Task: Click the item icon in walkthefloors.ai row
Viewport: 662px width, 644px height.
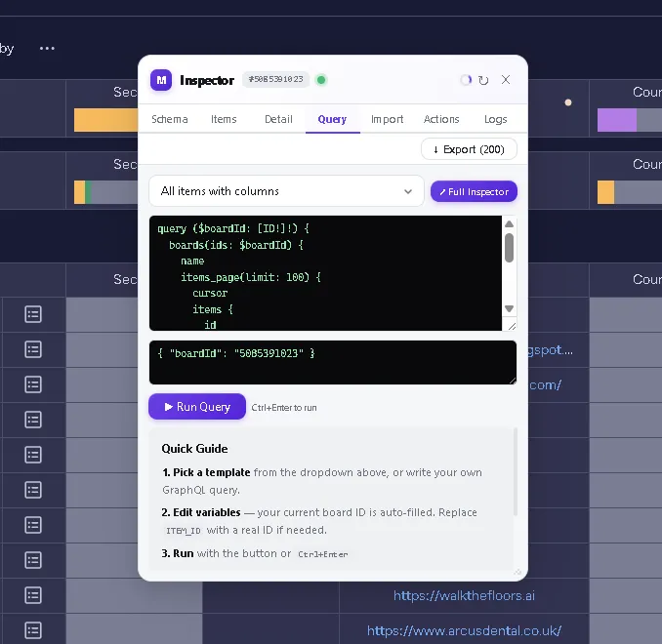Action: point(33,595)
